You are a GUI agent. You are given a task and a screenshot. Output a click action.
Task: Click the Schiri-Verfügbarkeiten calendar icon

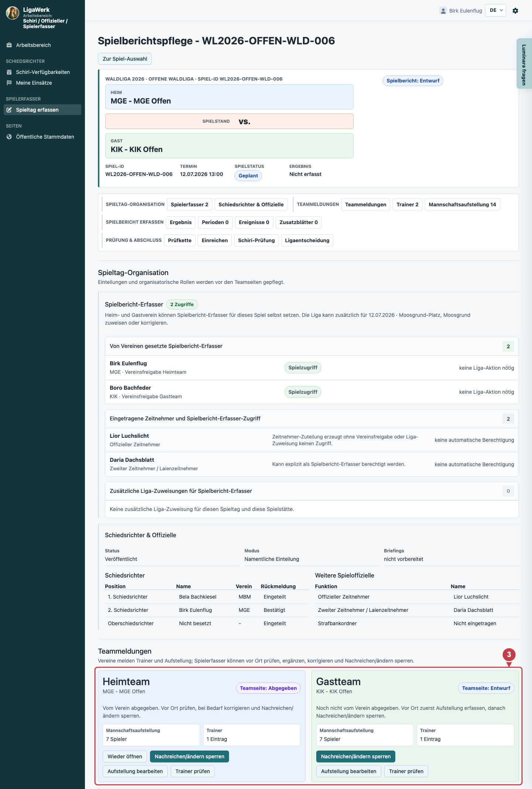pyautogui.click(x=9, y=72)
